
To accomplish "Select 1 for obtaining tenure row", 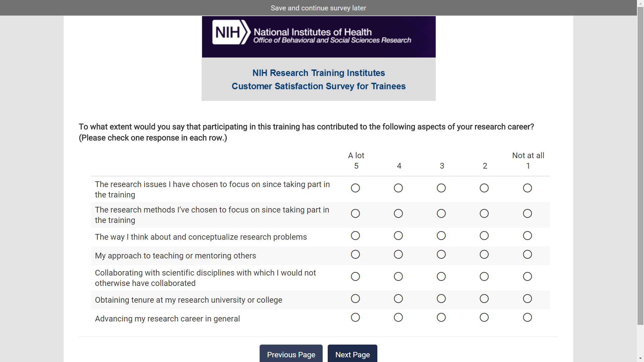I will coord(527,299).
